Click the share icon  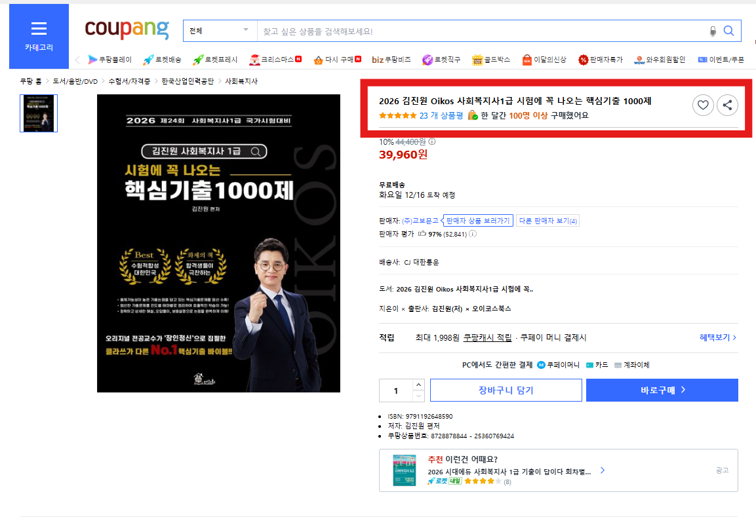[727, 105]
